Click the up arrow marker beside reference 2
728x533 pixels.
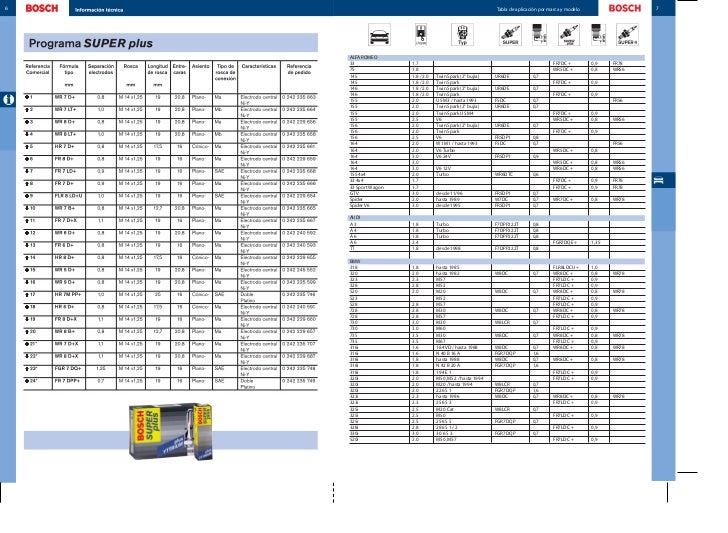pyautogui.click(x=26, y=110)
